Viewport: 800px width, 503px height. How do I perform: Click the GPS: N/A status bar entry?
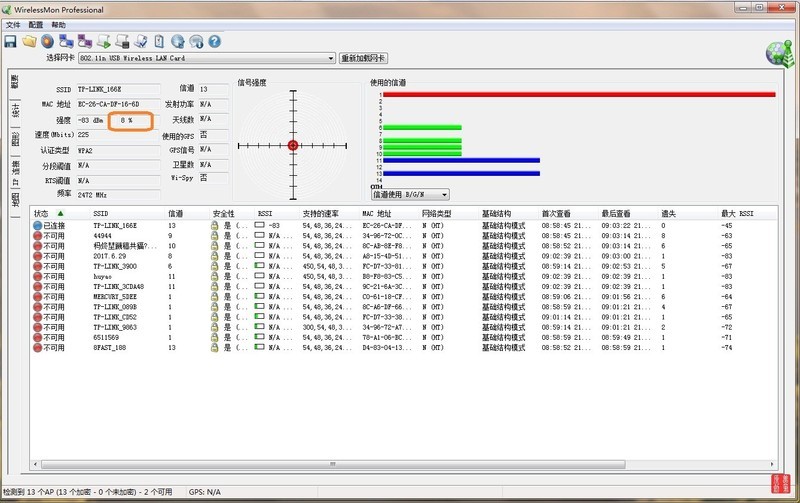tap(205, 492)
